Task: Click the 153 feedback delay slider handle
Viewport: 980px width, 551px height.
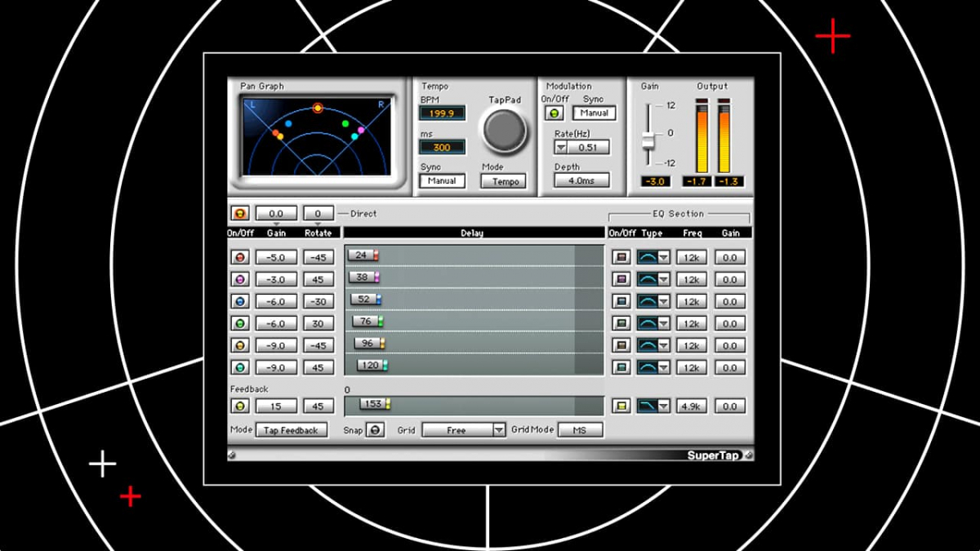Action: point(376,404)
